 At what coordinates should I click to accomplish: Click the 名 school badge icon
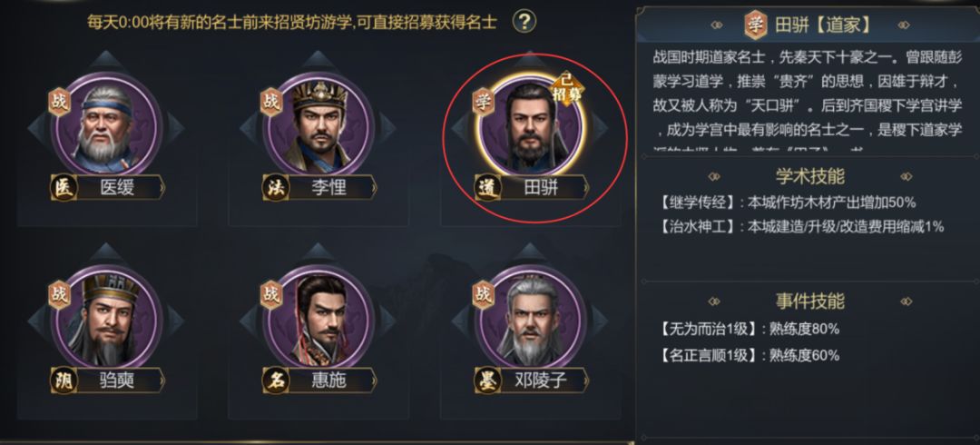tap(274, 381)
